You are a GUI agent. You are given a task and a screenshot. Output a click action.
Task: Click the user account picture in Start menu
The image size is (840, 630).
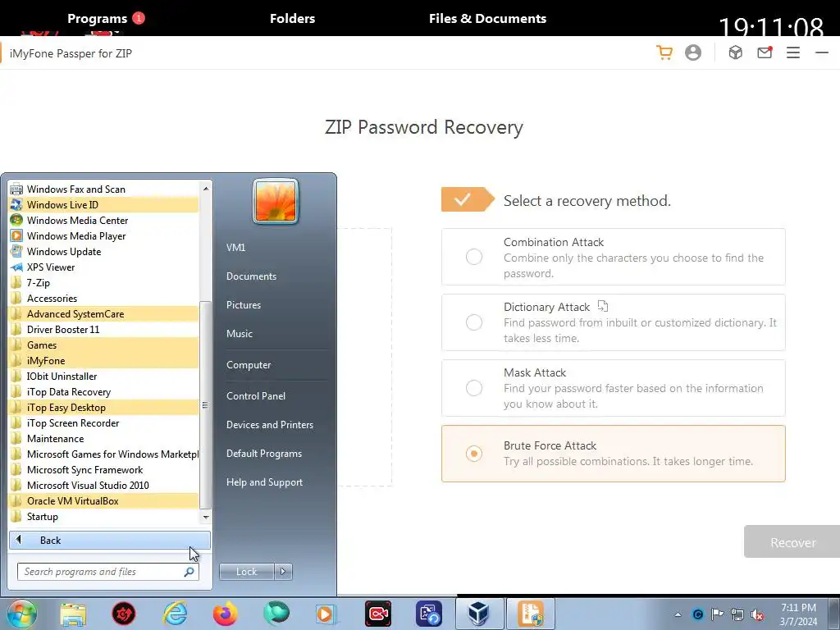tap(276, 201)
